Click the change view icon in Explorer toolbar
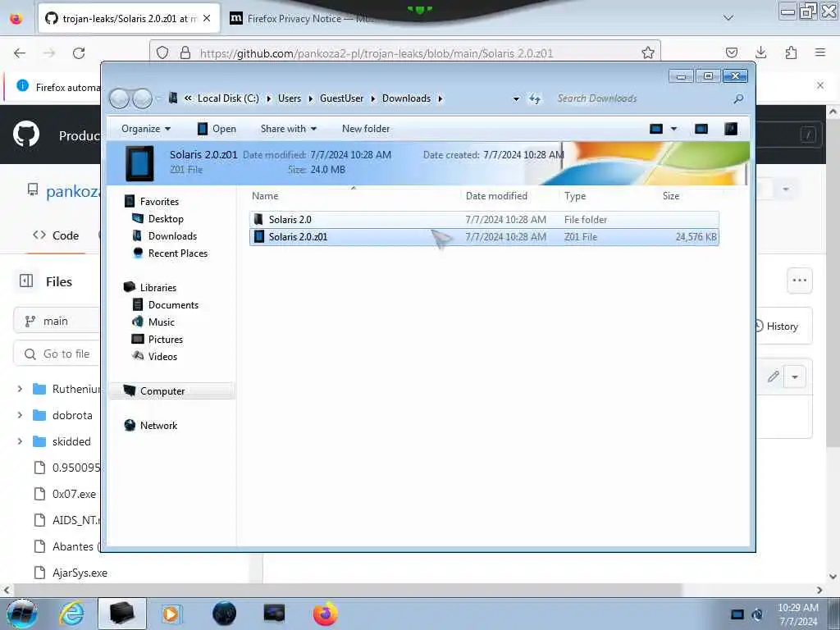 click(x=655, y=129)
